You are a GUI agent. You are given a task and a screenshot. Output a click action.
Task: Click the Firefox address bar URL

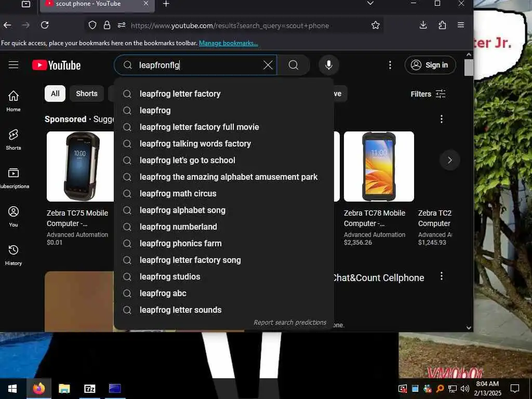pyautogui.click(x=230, y=26)
